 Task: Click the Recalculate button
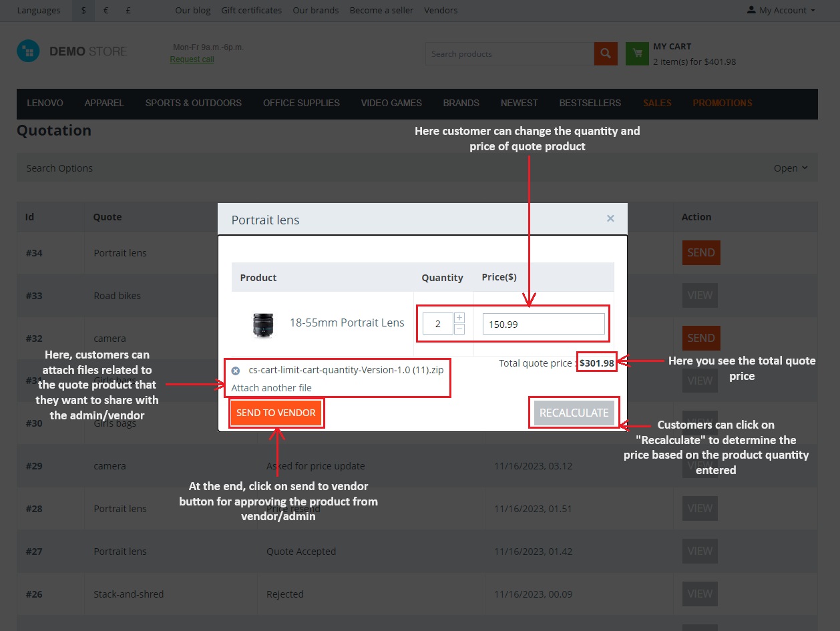click(574, 413)
